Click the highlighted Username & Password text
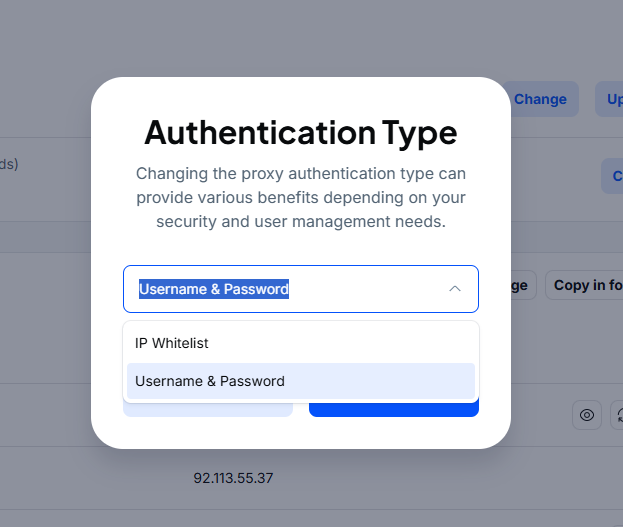The width and height of the screenshot is (623, 527). (x=214, y=289)
